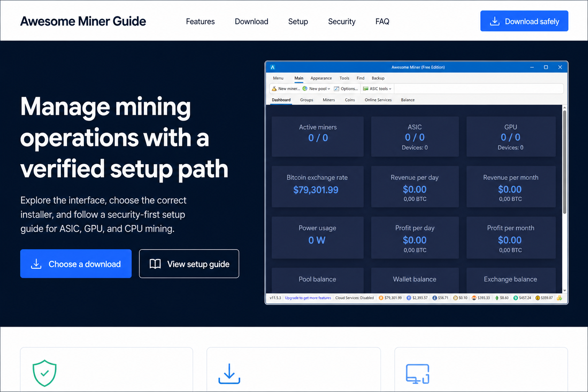
Task: Open the Online Services tab
Action: coord(378,100)
